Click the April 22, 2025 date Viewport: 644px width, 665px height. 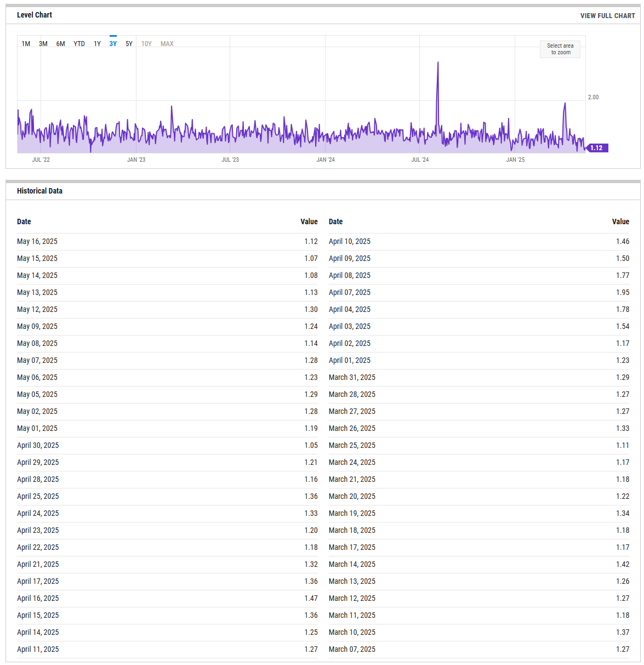click(x=38, y=548)
